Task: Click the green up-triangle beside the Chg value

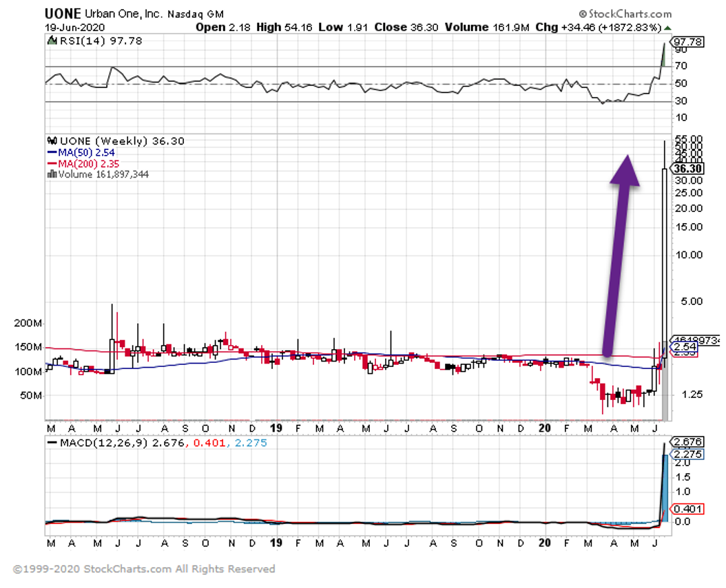Action: [x=667, y=28]
